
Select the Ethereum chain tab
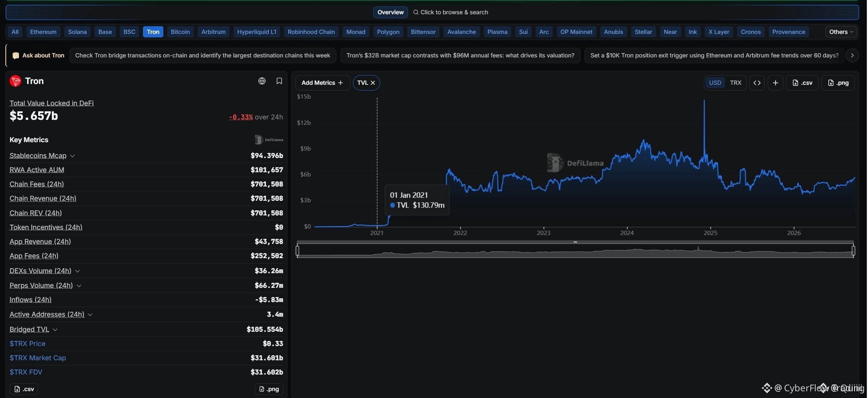tap(43, 32)
